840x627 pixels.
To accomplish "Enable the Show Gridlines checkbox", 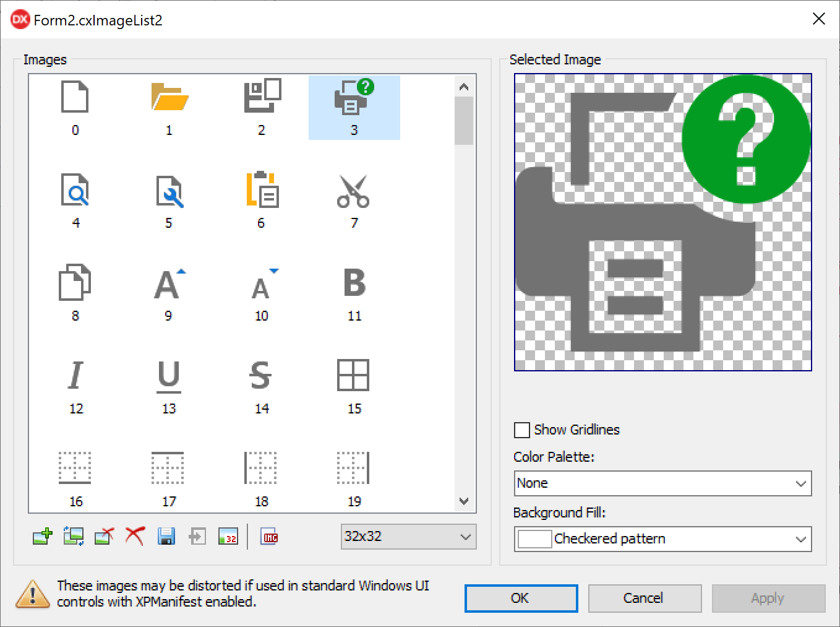I will point(522,430).
